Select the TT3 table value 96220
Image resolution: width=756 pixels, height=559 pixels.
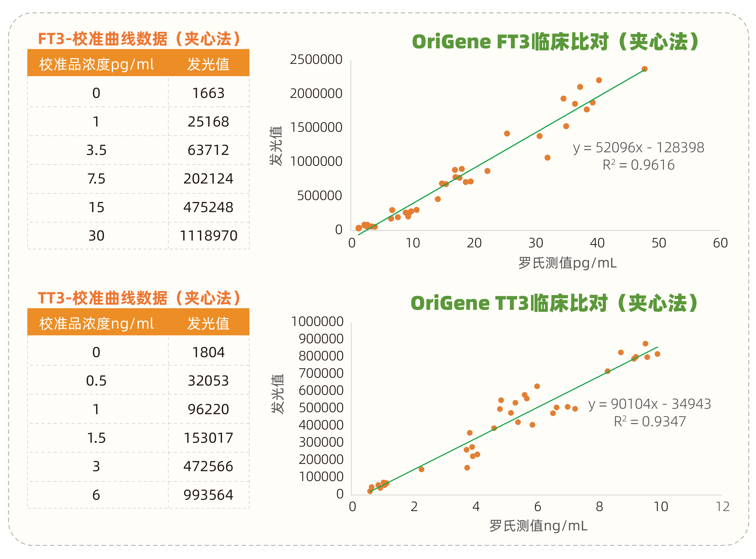pos(208,409)
